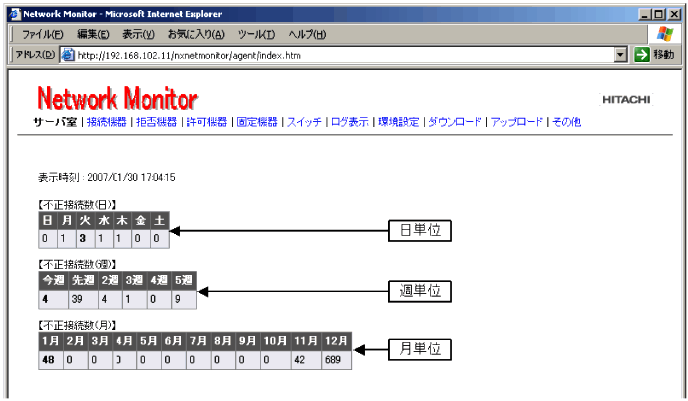Viewport: 688px width, 401px height.
Task: Click the 先週 header in weekly table
Action: (x=83, y=280)
